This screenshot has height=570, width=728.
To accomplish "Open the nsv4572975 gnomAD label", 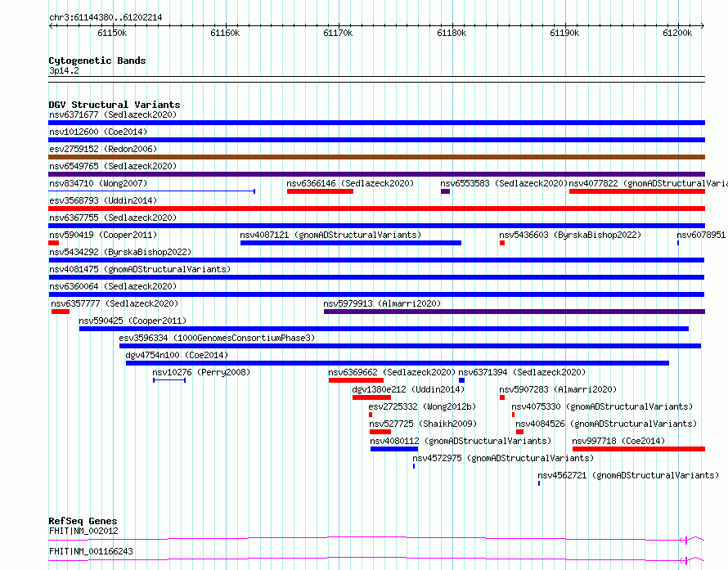I will pos(503,458).
